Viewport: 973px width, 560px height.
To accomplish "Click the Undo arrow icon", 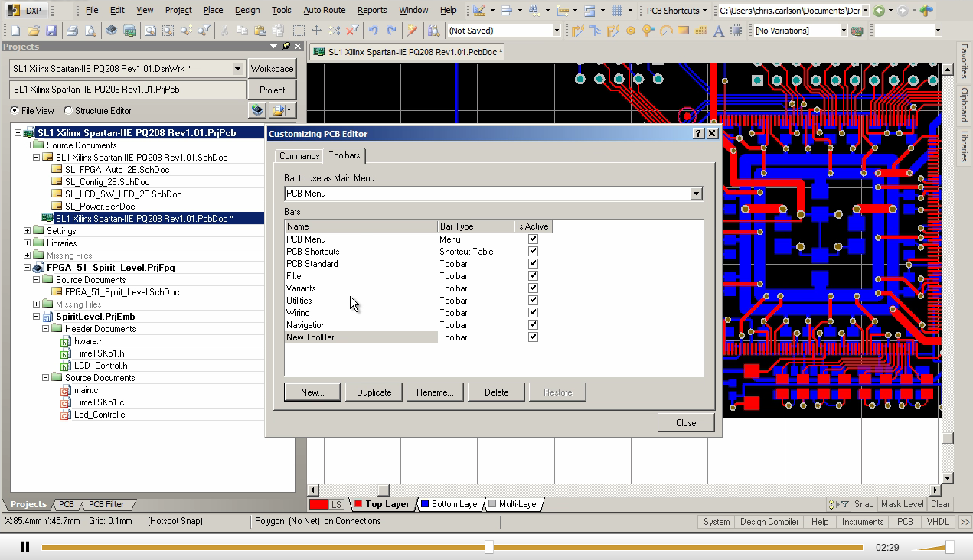I will pos(373,31).
